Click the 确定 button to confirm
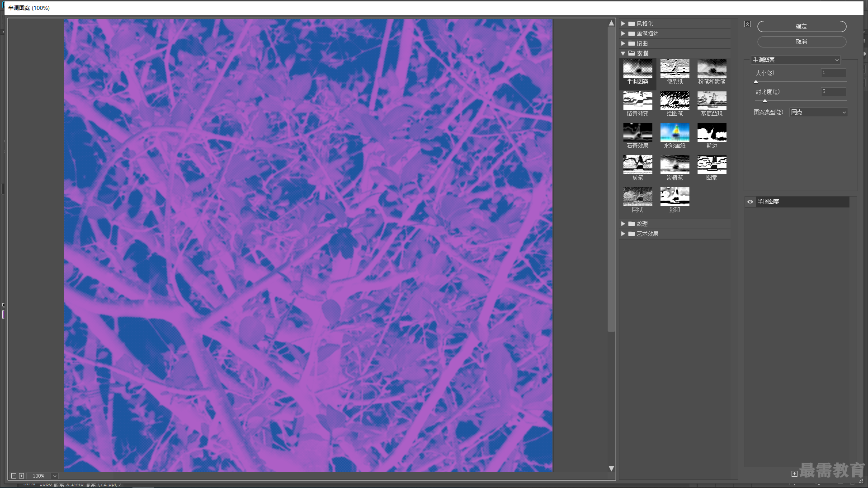The width and height of the screenshot is (868, 488). (x=802, y=27)
